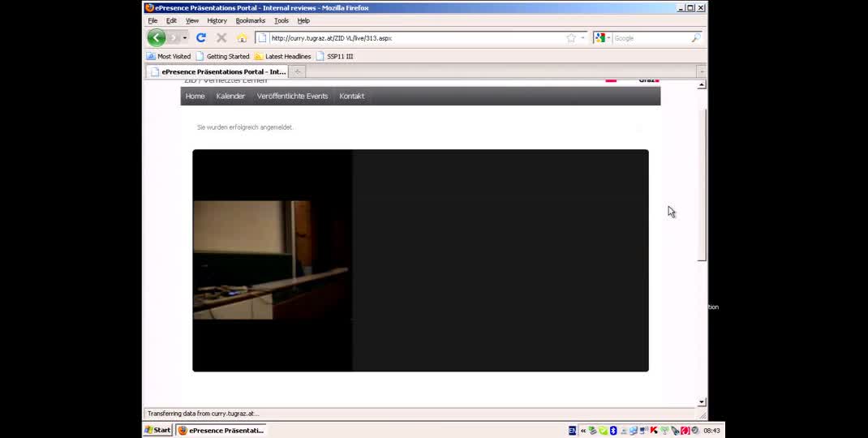The height and width of the screenshot is (438, 868).
Task: Go back with the green Back arrow
Action: point(156,37)
